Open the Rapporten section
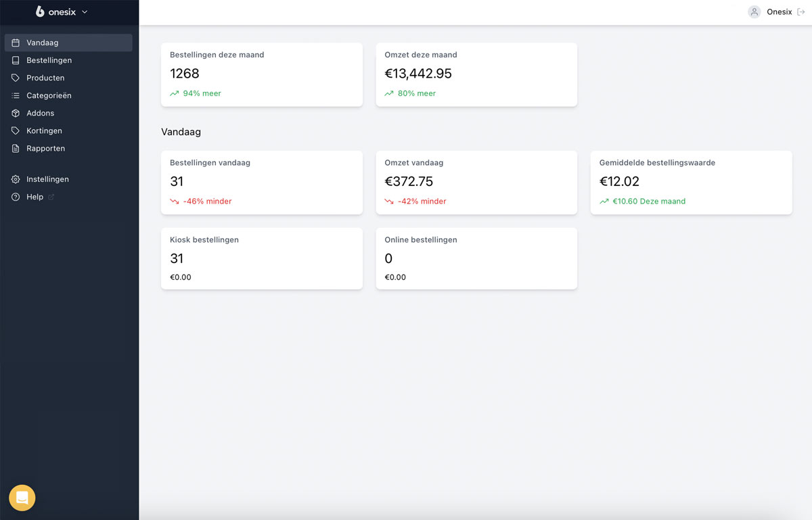 click(x=45, y=148)
